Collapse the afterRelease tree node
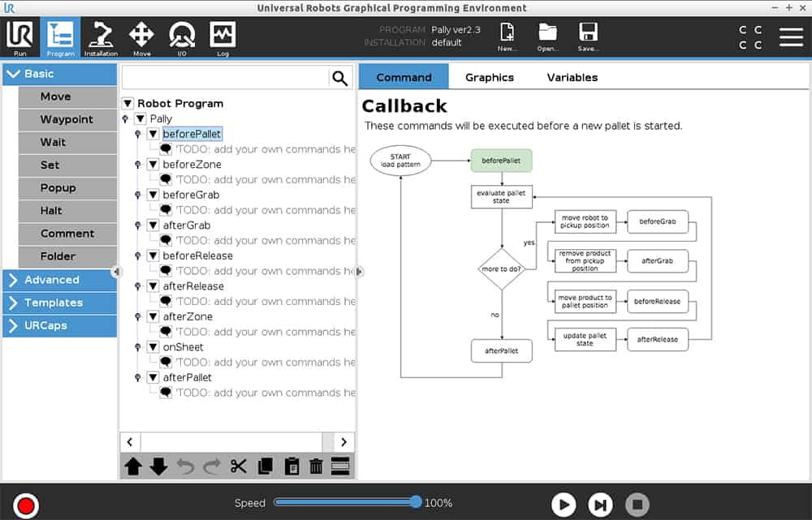812x520 pixels. 153,286
